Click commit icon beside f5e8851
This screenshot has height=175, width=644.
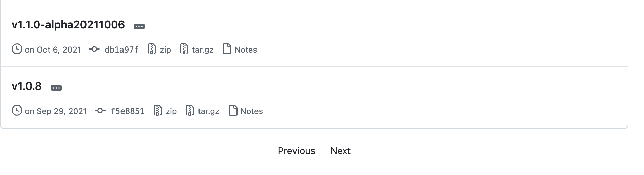click(x=100, y=111)
